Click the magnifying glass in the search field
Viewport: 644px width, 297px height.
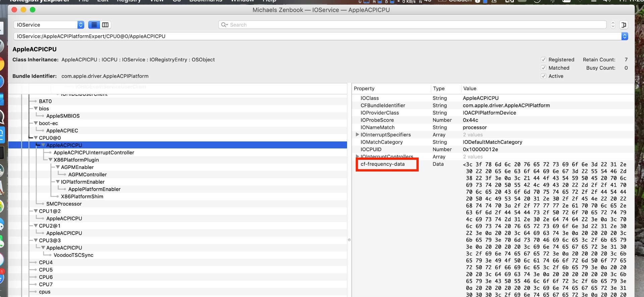tap(224, 25)
